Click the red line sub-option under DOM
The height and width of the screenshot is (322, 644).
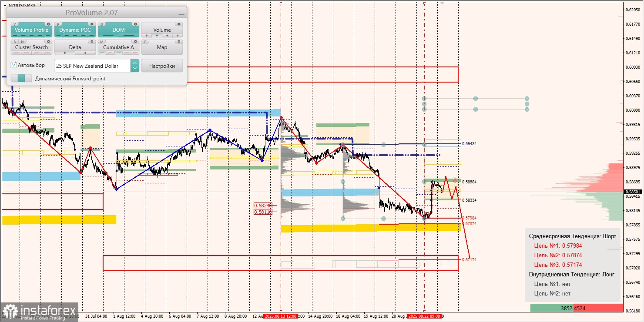pyautogui.click(x=129, y=35)
